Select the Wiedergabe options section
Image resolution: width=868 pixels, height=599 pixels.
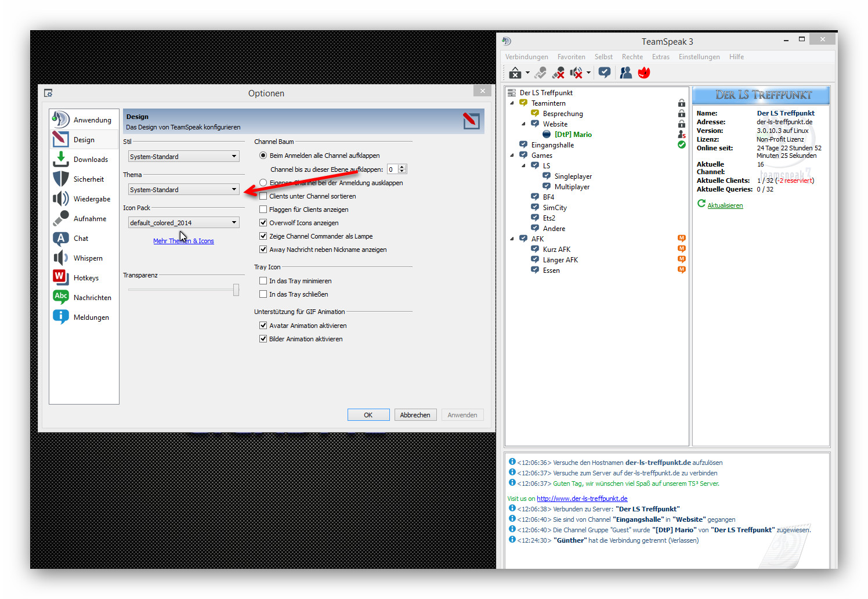point(91,199)
